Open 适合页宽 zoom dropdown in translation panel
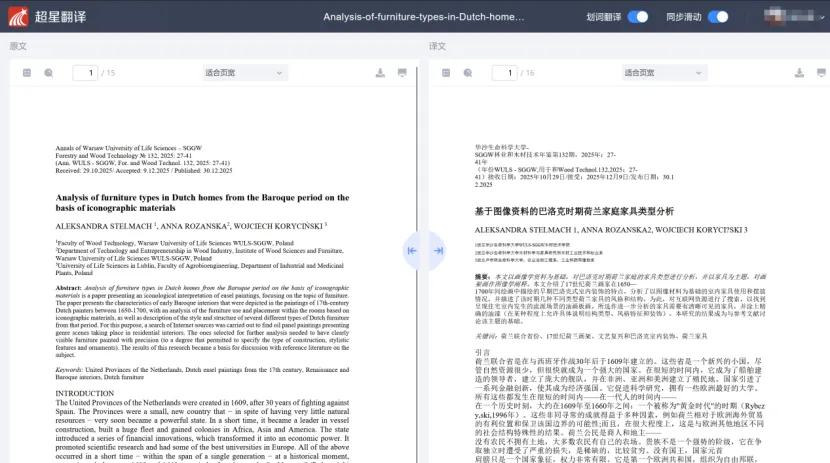Screen dimensions: 830x463 (x=664, y=73)
